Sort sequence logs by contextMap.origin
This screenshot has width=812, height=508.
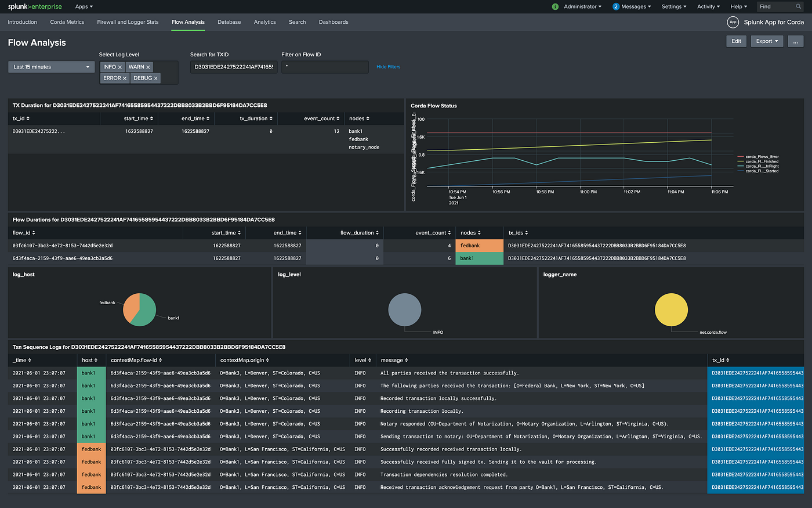click(x=244, y=361)
